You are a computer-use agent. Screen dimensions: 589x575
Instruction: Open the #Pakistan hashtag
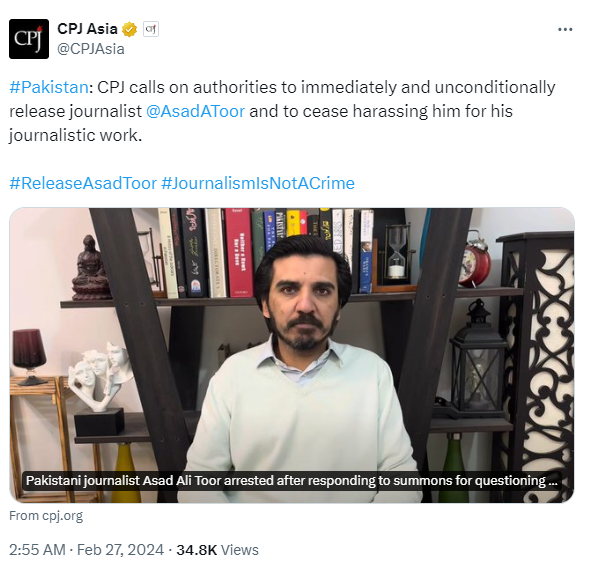(49, 87)
